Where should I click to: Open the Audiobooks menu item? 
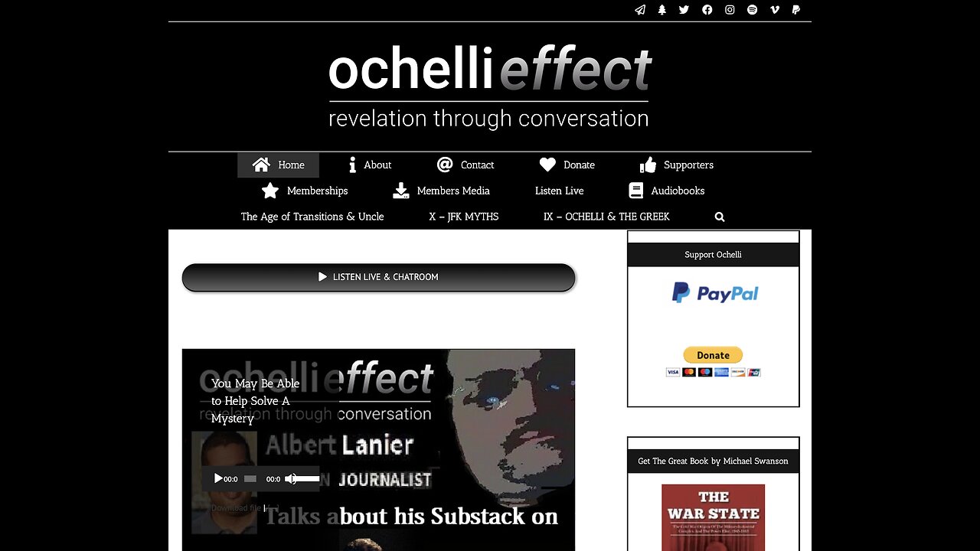tap(666, 191)
